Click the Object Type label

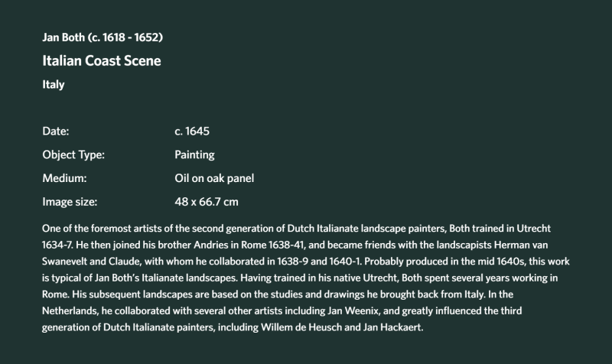click(73, 155)
